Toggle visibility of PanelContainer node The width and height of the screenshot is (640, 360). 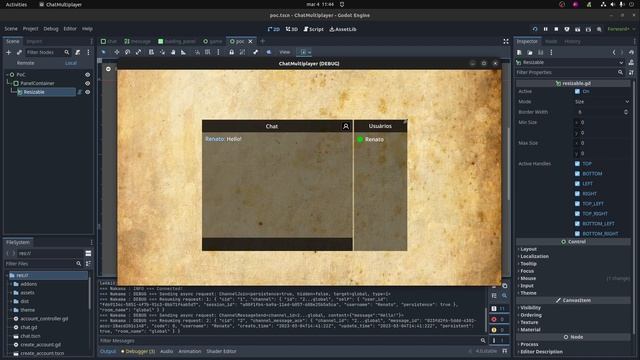[87, 83]
